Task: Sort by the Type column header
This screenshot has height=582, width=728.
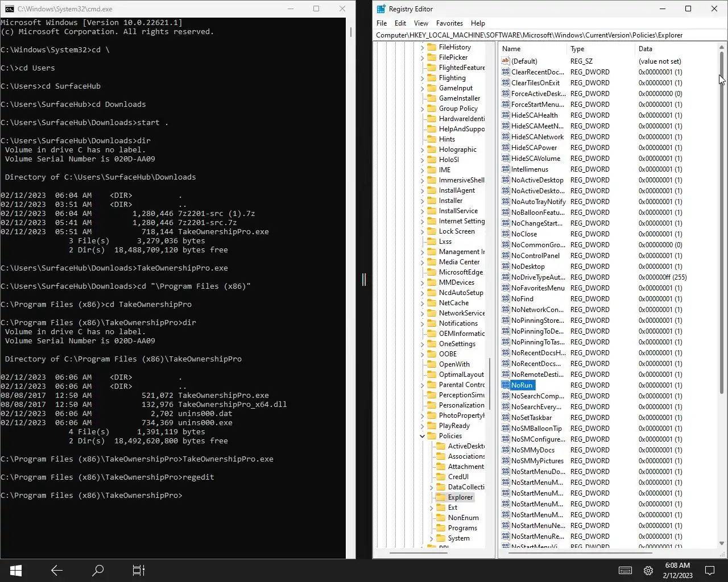Action: tap(601, 49)
